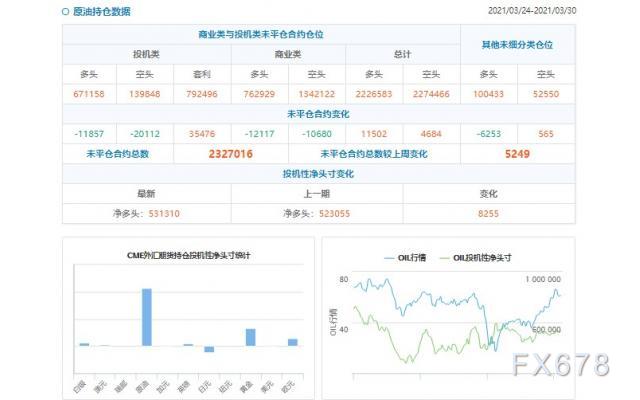Click the date range 2021/03/24-2021/03/30

[x=532, y=11]
